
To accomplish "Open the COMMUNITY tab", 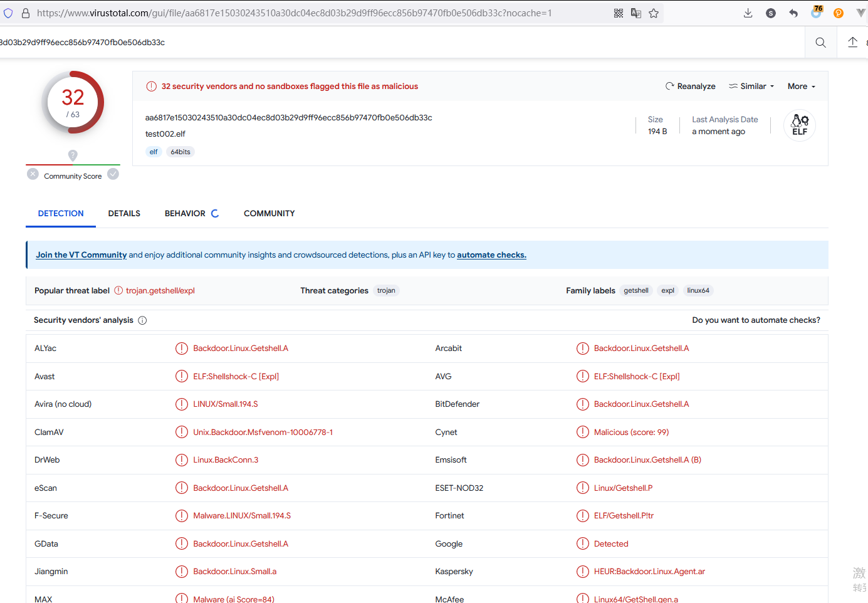I will tap(269, 214).
